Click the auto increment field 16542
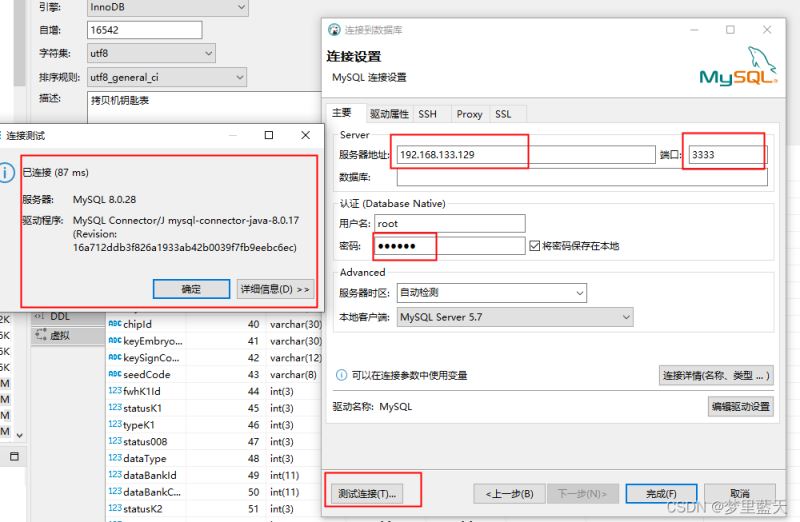Viewport: 800px width, 522px height. tap(145, 30)
